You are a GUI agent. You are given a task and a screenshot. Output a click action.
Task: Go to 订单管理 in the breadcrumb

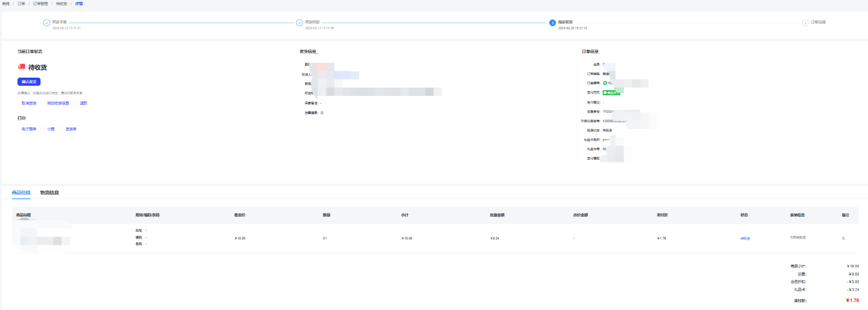tap(41, 4)
